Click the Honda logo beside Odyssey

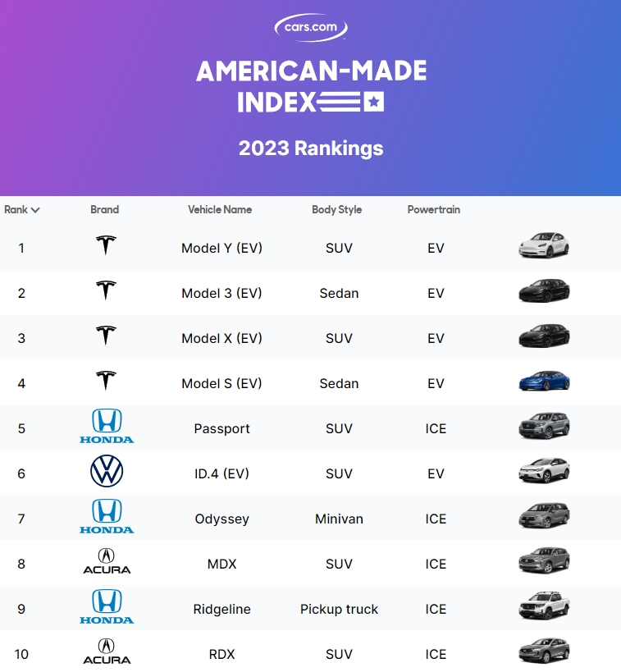pyautogui.click(x=107, y=516)
